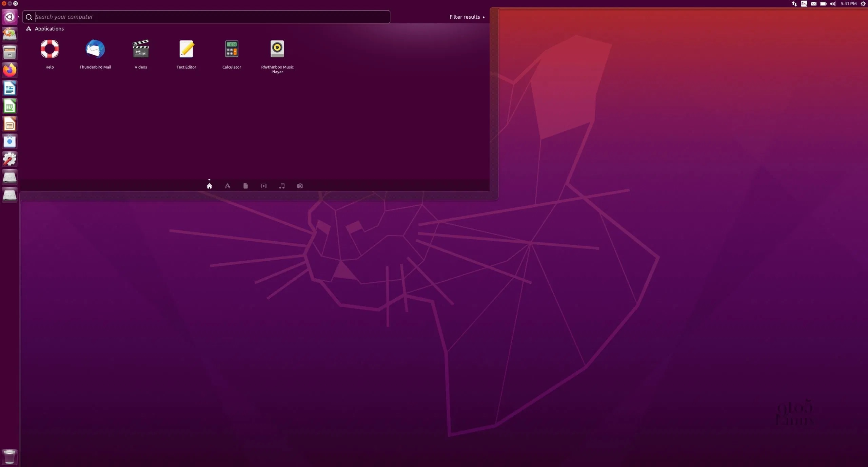This screenshot has width=868, height=467.
Task: Open LibreOffice Writer from the launcher
Action: pyautogui.click(x=9, y=88)
